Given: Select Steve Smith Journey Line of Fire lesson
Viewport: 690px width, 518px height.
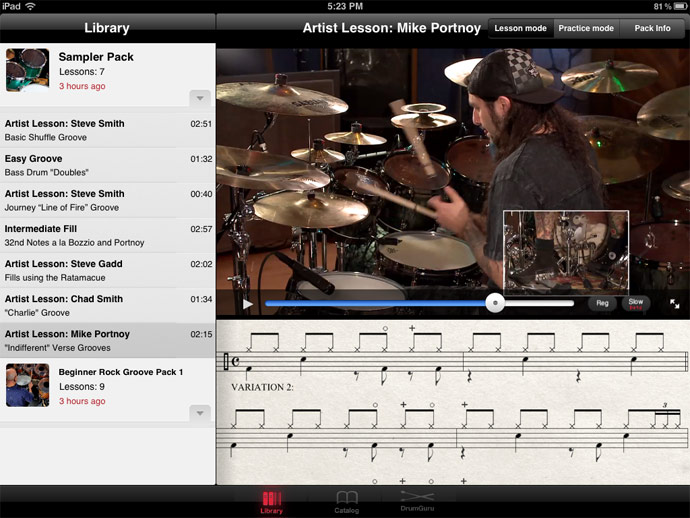Looking at the screenshot, I should pos(108,200).
